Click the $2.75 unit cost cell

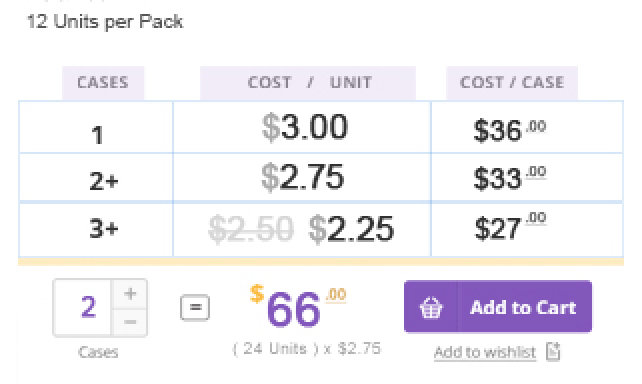tap(303, 177)
